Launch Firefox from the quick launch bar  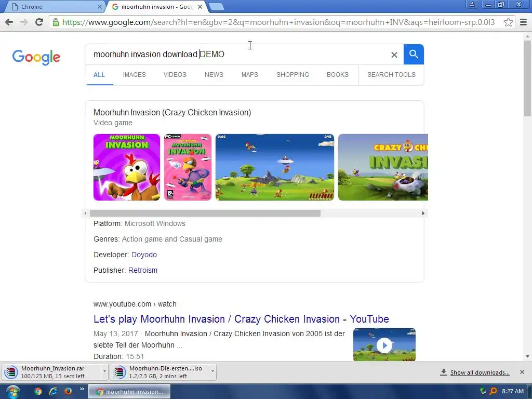pyautogui.click(x=68, y=392)
